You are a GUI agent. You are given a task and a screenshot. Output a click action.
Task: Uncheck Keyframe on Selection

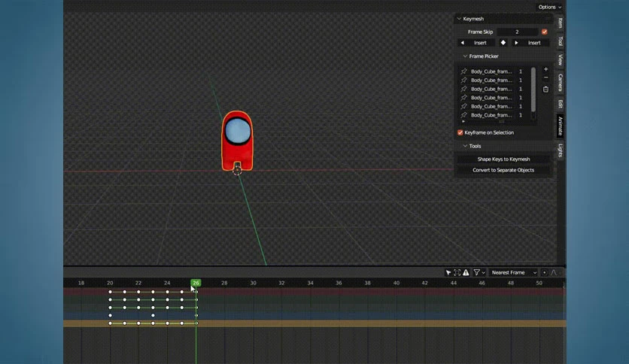(x=460, y=132)
